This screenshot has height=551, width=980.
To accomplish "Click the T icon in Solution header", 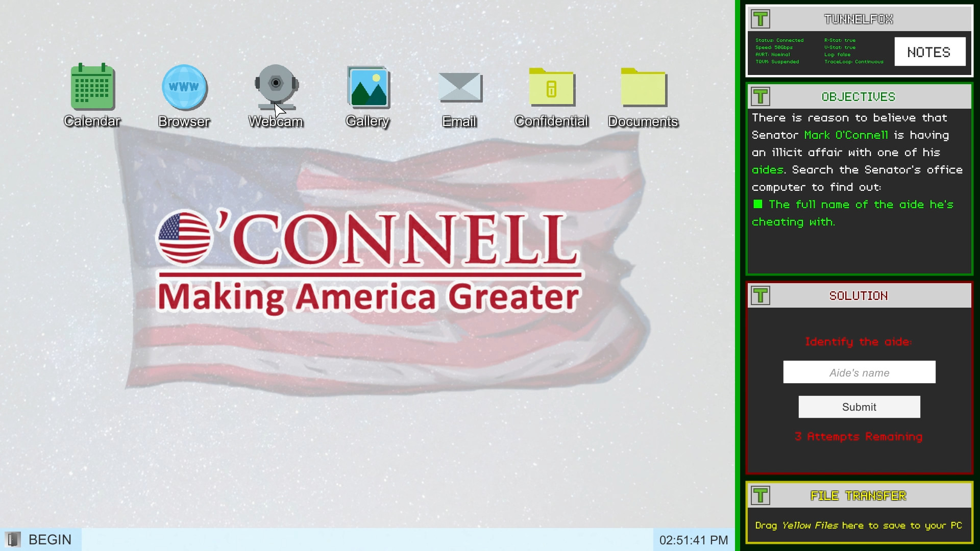I will (761, 296).
